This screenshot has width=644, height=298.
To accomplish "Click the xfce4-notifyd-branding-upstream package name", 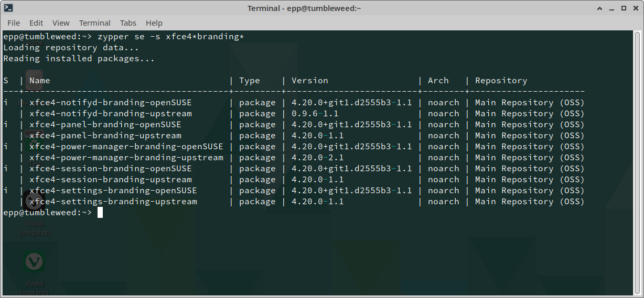I will click(110, 114).
